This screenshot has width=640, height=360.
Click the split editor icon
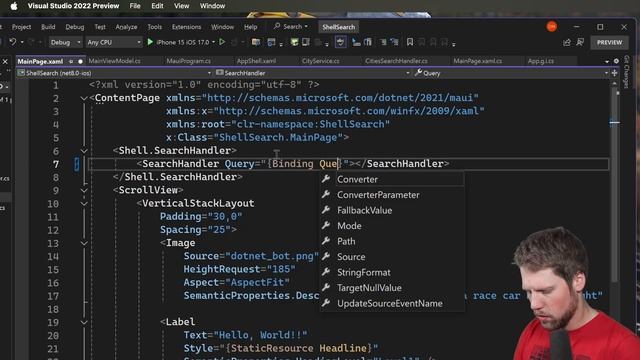point(615,73)
